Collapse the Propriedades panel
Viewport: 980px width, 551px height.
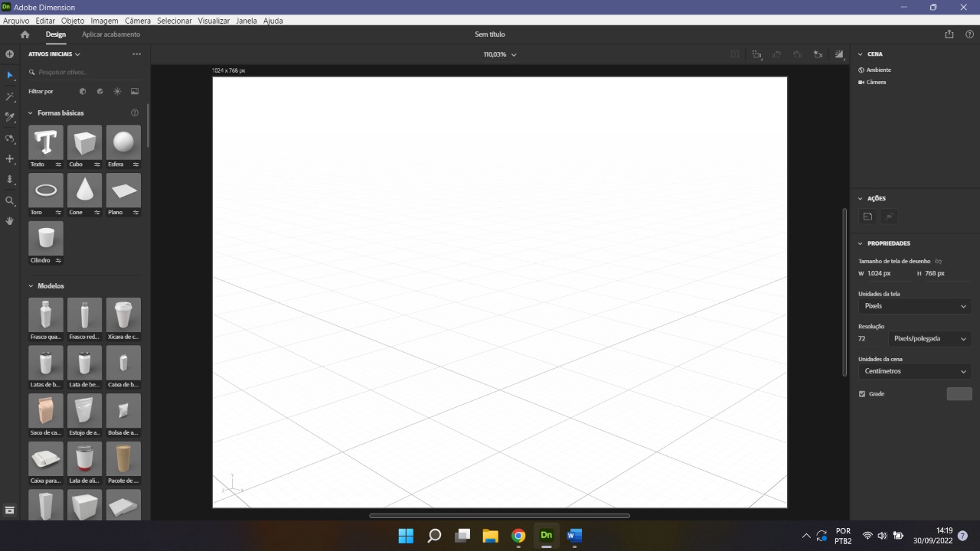[861, 243]
